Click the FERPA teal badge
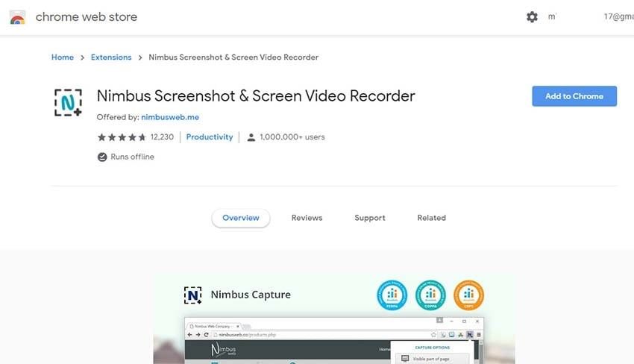 coord(392,295)
